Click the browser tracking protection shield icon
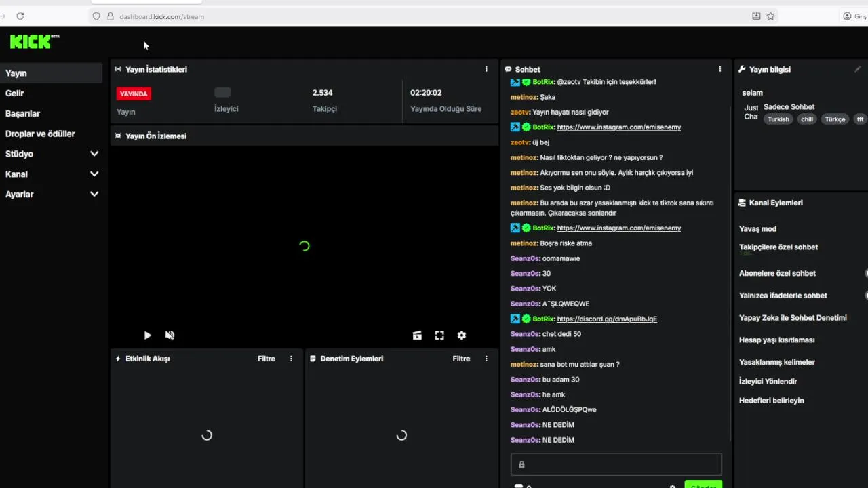The image size is (868, 488). tap(96, 16)
